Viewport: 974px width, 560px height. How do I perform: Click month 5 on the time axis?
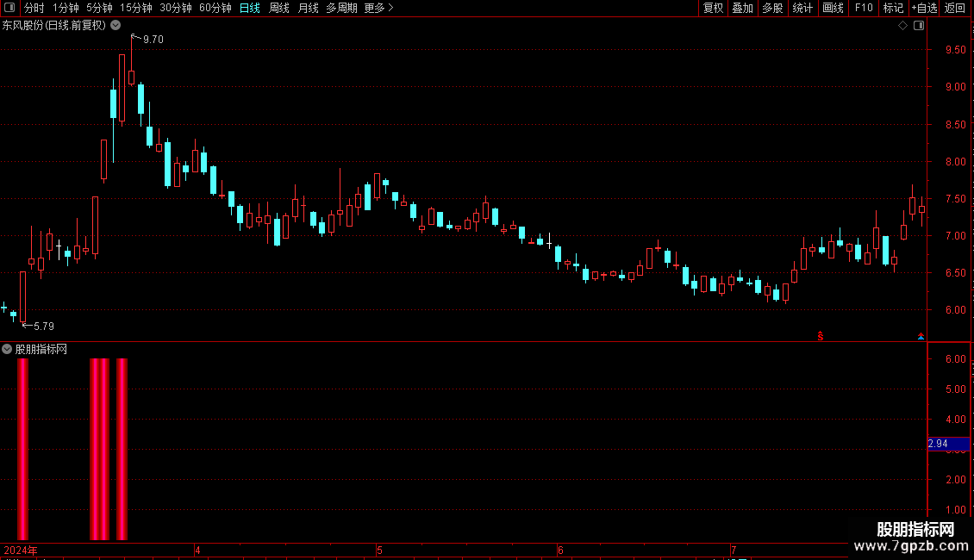point(379,550)
